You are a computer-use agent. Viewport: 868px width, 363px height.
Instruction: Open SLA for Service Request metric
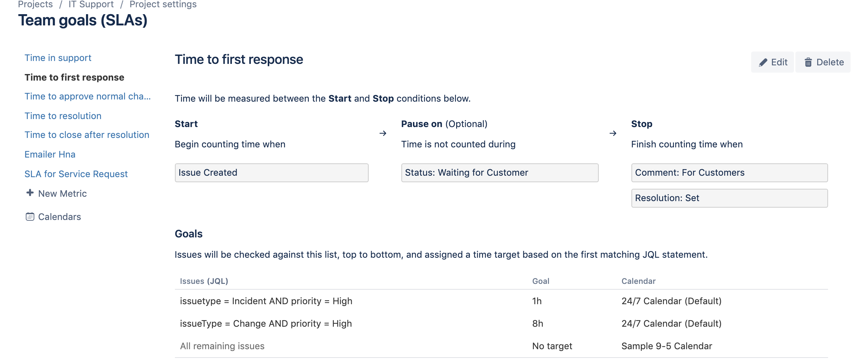tap(76, 174)
